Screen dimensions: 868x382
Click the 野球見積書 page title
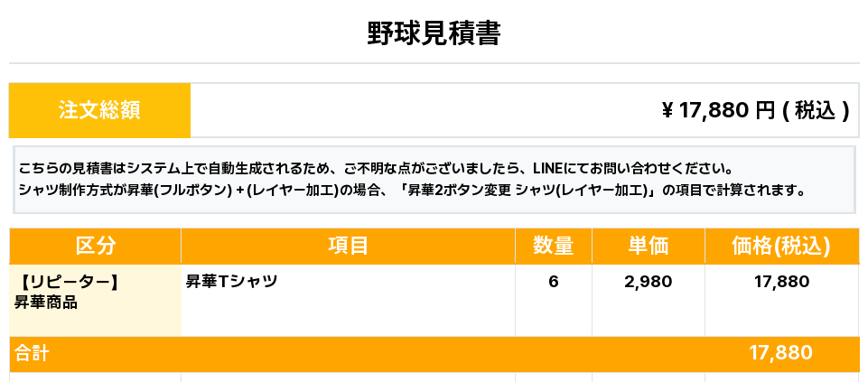click(x=434, y=33)
